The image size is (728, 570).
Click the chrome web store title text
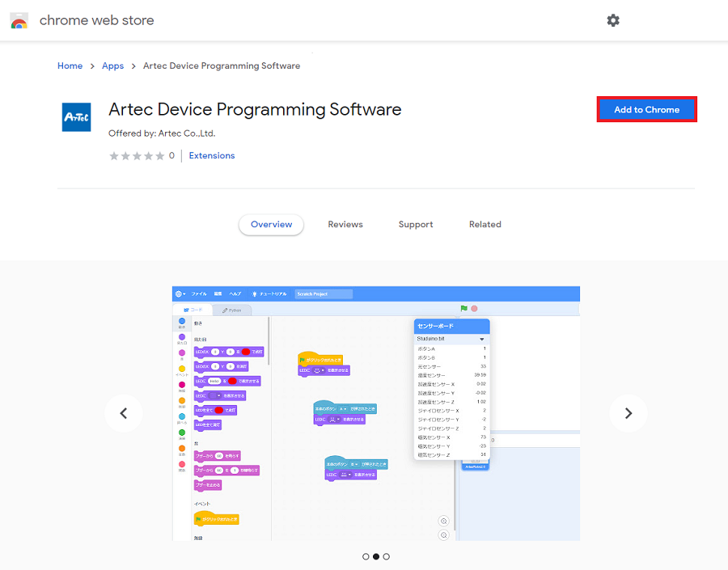(96, 20)
